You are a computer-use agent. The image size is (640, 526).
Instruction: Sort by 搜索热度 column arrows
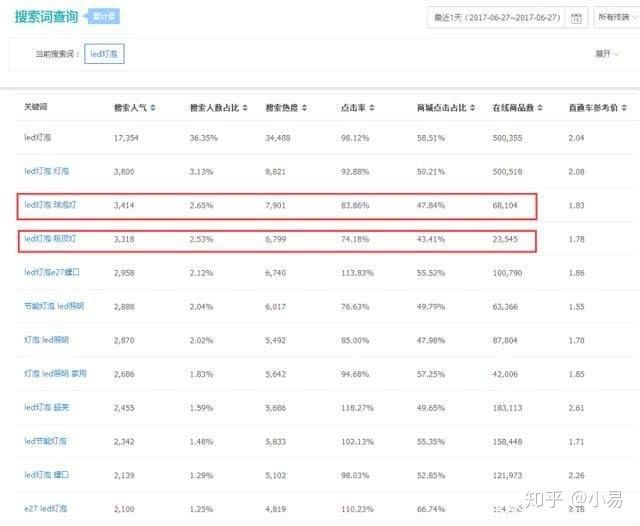303,107
